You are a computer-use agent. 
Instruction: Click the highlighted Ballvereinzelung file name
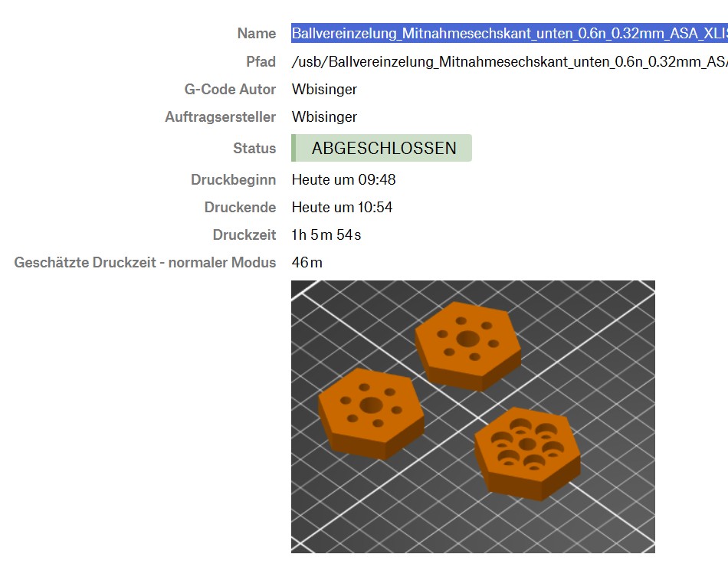click(510, 34)
